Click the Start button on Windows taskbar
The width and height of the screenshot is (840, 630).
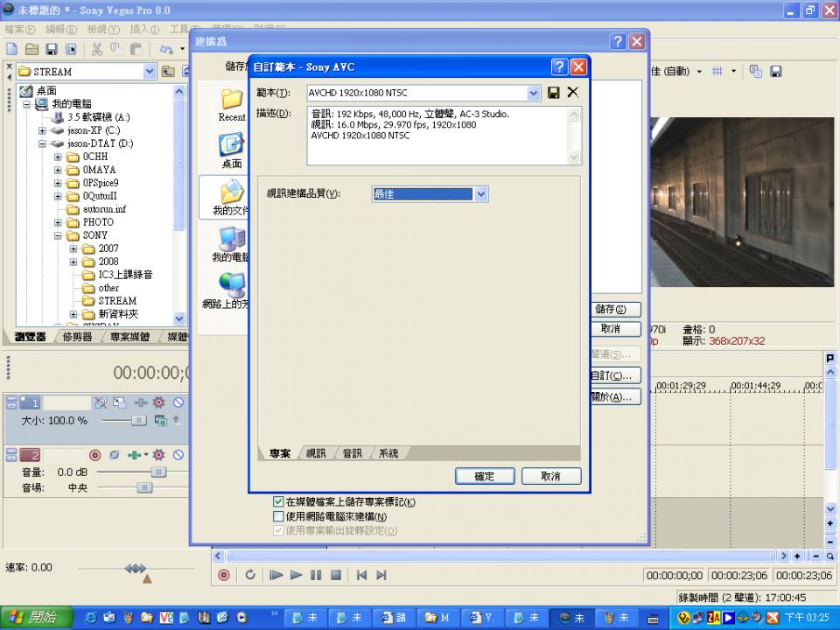pyautogui.click(x=35, y=618)
